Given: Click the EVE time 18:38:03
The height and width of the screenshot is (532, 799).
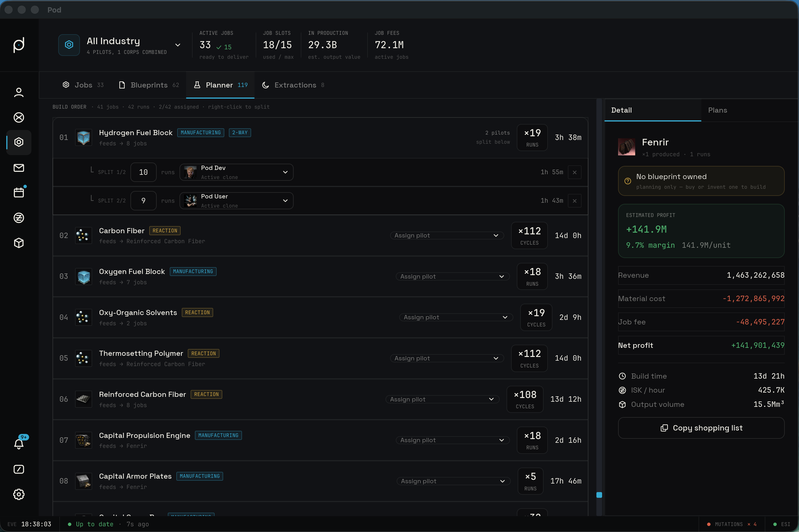Looking at the screenshot, I should tap(36, 524).
